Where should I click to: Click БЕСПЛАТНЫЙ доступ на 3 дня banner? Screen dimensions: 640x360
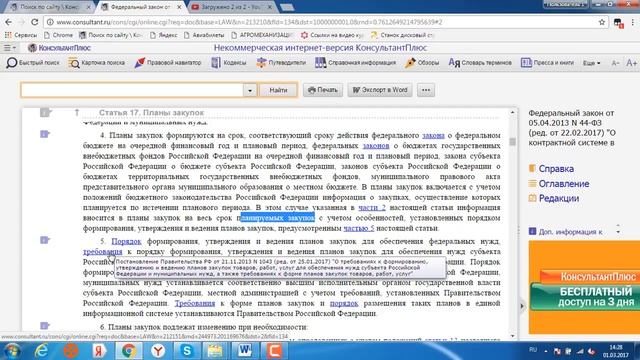[x=585, y=296]
